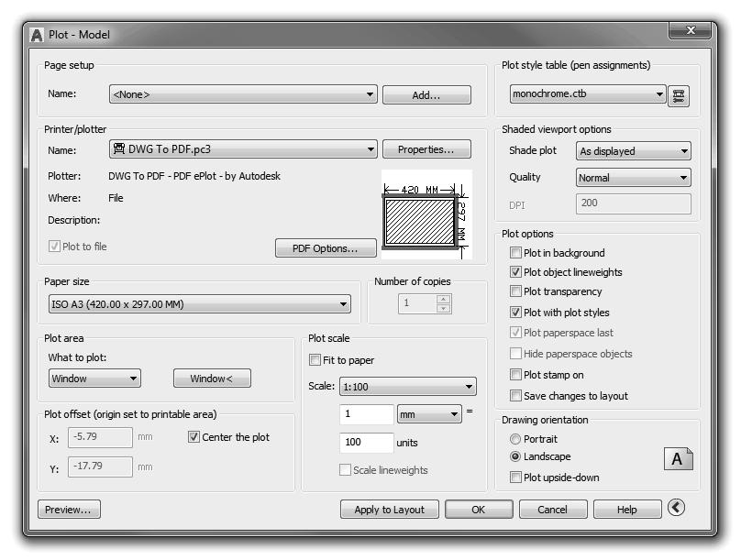Click the Window< selection button

[212, 379]
